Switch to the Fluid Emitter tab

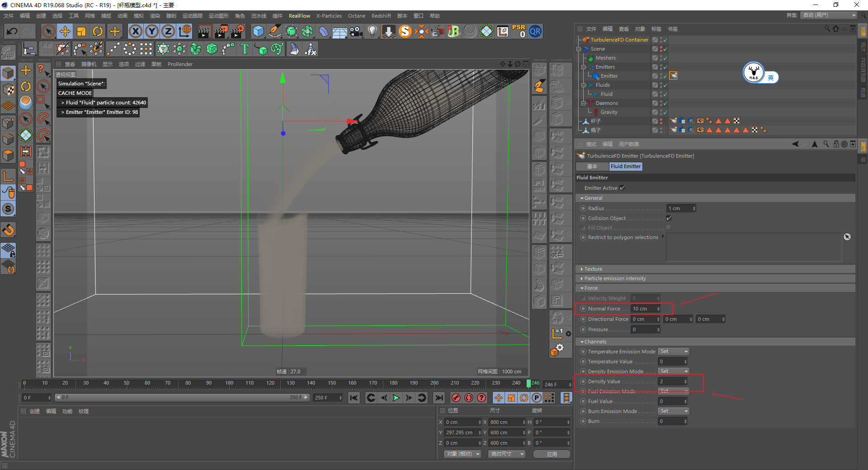click(x=625, y=166)
